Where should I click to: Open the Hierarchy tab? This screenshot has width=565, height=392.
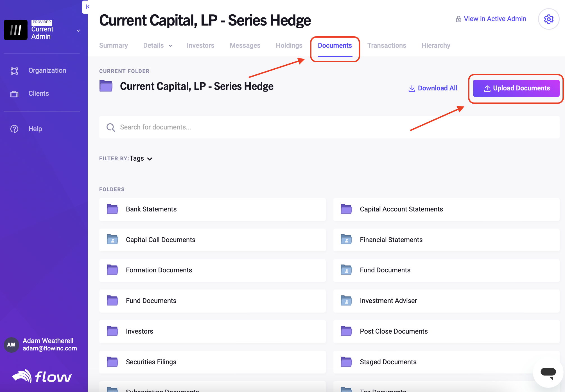[436, 45]
